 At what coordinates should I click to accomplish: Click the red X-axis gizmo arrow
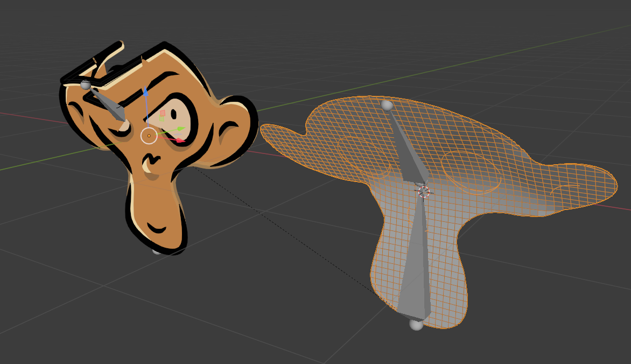coord(180,141)
